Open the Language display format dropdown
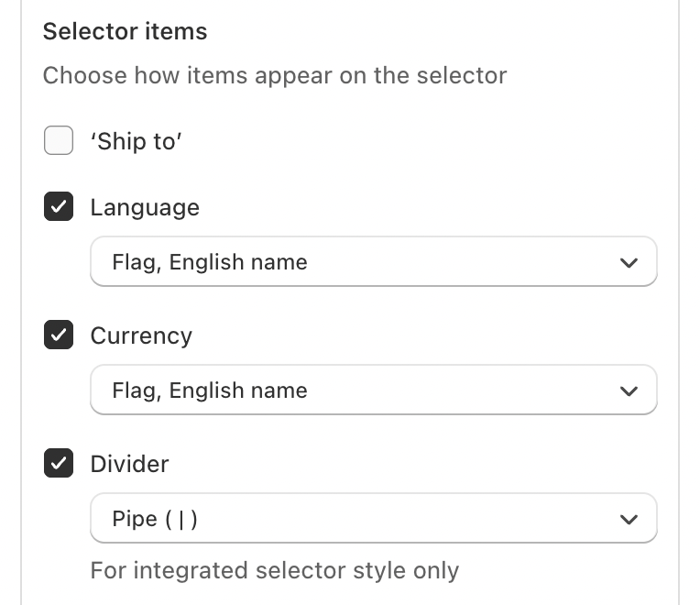 pyautogui.click(x=373, y=262)
